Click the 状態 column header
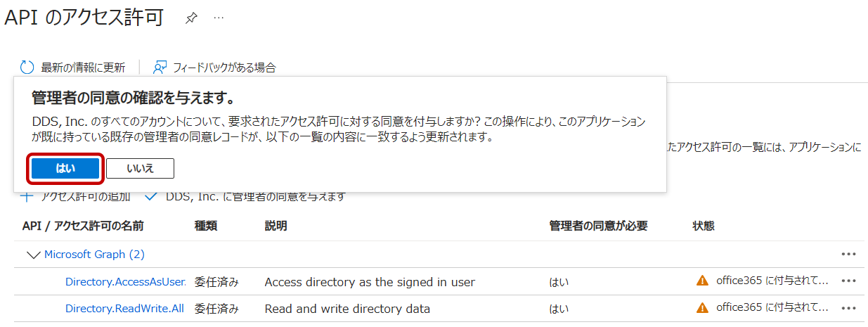 coord(703,226)
